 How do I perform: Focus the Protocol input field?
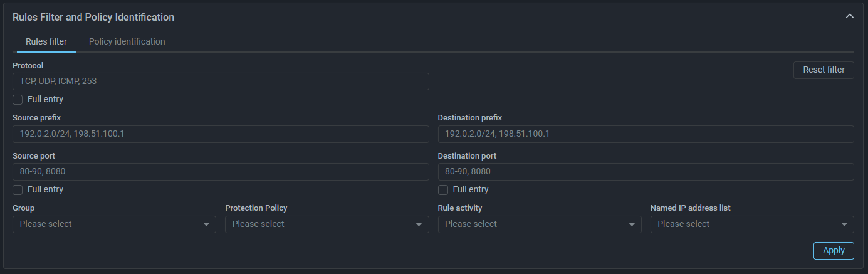click(x=221, y=81)
